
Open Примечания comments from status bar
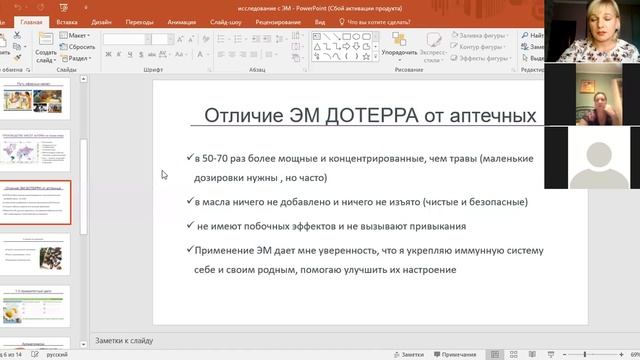tap(455, 354)
